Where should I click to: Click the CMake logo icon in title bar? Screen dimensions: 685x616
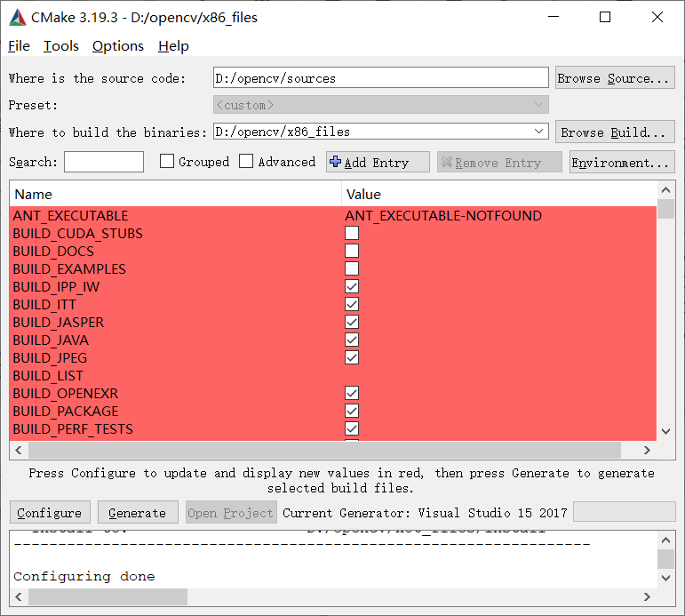pyautogui.click(x=18, y=18)
